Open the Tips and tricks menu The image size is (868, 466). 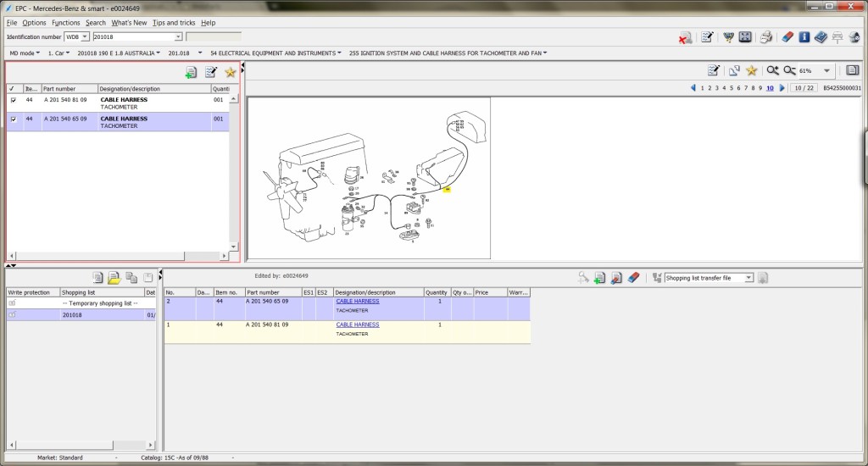pyautogui.click(x=174, y=23)
